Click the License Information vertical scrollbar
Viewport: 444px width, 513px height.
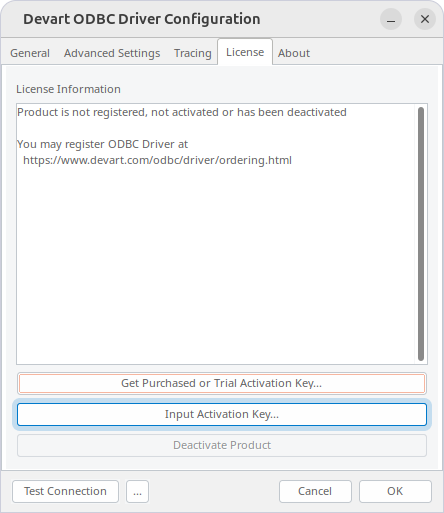421,234
